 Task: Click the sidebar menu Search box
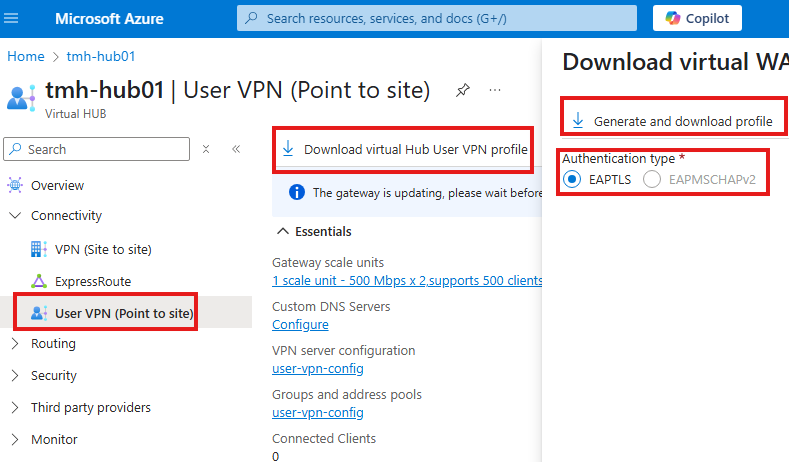pos(97,149)
